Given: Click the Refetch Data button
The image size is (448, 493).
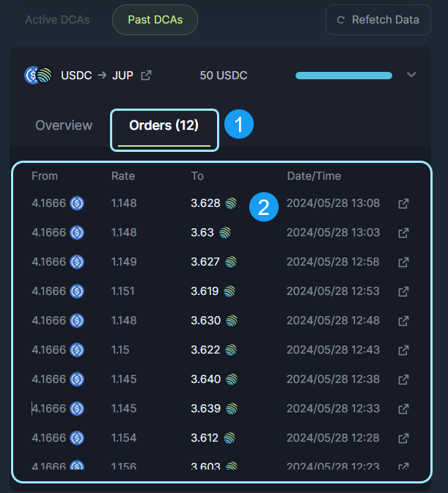Looking at the screenshot, I should coord(378,20).
